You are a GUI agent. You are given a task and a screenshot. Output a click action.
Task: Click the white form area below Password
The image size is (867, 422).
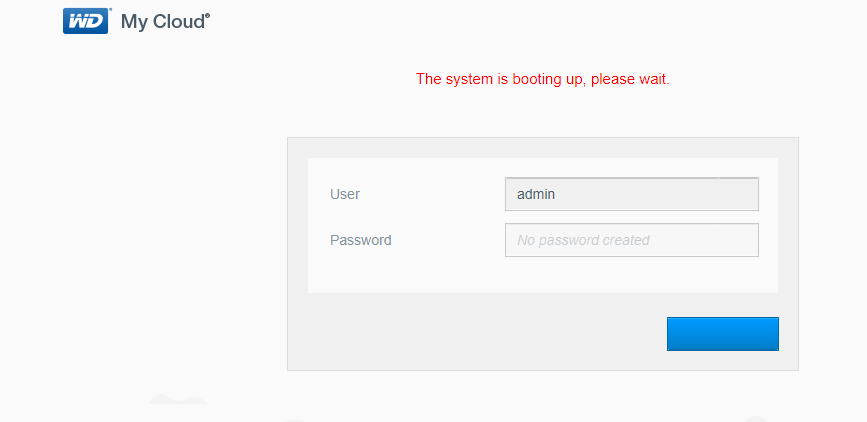click(x=542, y=275)
